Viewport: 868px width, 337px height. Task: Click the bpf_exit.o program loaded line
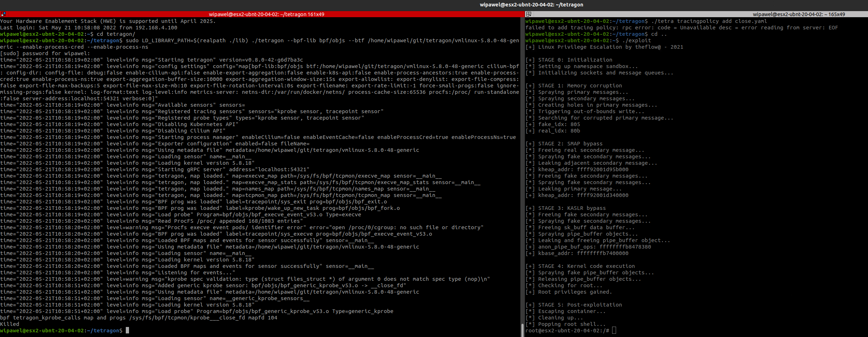(194, 202)
